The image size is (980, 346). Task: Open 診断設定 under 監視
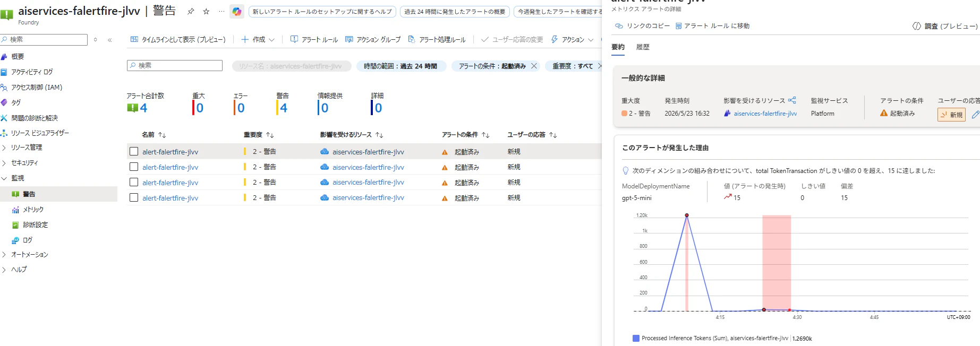pyautogui.click(x=35, y=225)
